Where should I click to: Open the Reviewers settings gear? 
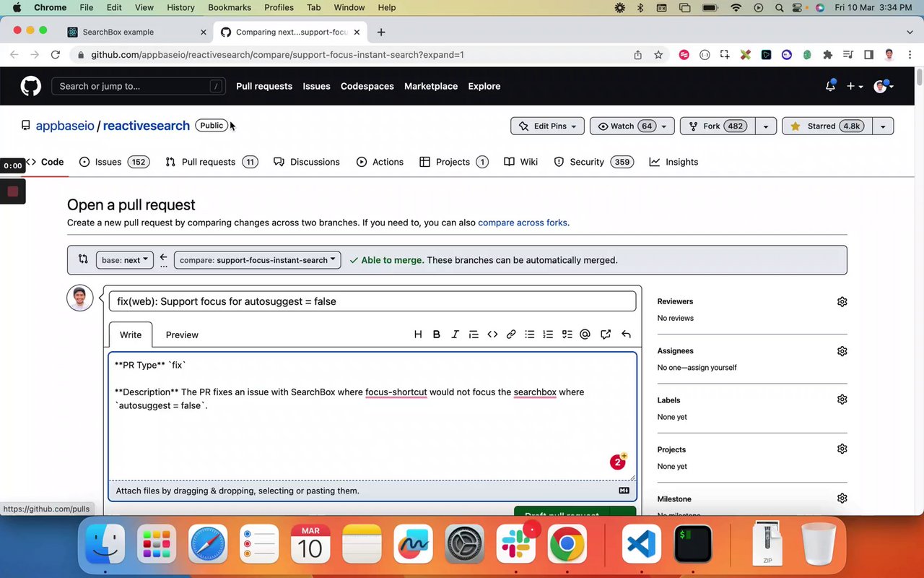842,301
